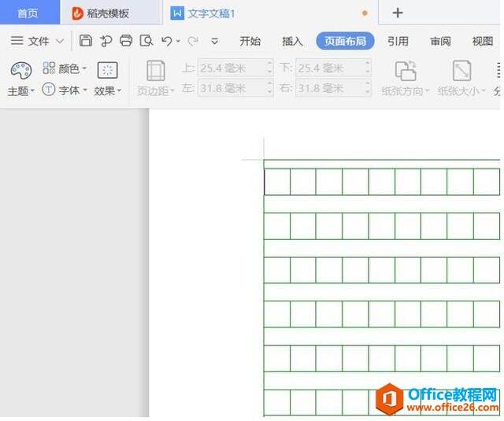Increase bottom margin with stepper arrow
This screenshot has width=504, height=421.
click(368, 64)
